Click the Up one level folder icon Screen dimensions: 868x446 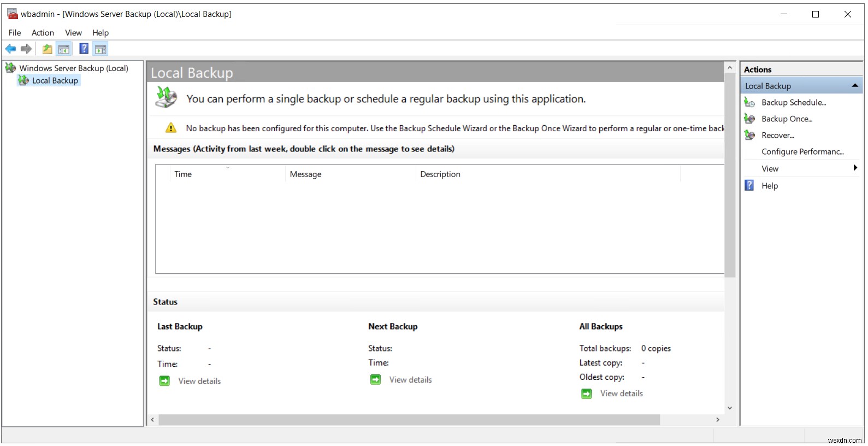(x=48, y=49)
